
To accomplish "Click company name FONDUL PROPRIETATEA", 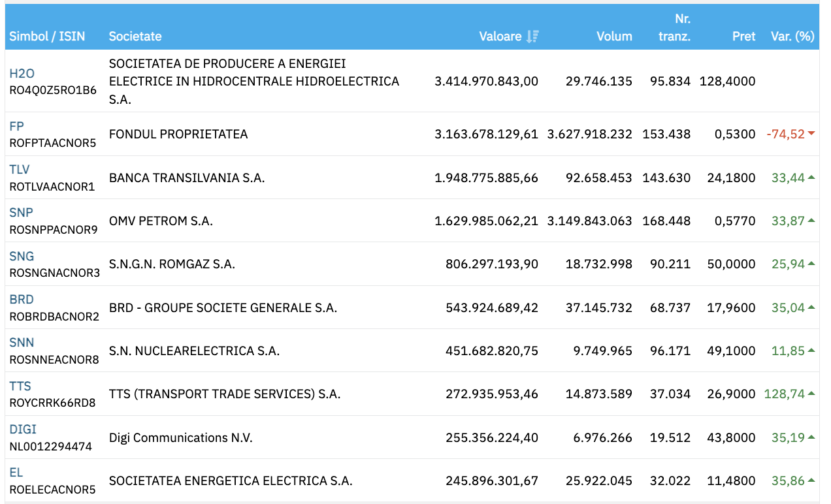I will (178, 134).
